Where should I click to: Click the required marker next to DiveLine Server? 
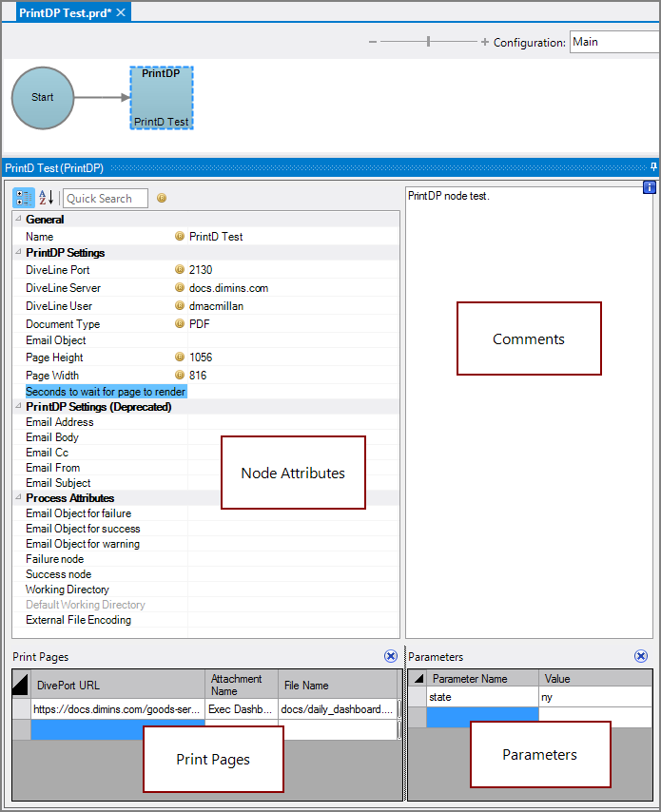[x=180, y=287]
